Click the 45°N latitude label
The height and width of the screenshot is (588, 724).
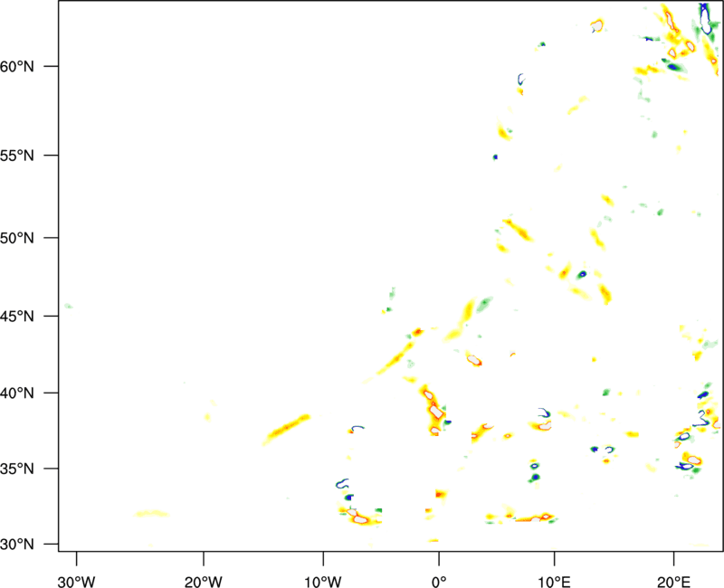17,316
